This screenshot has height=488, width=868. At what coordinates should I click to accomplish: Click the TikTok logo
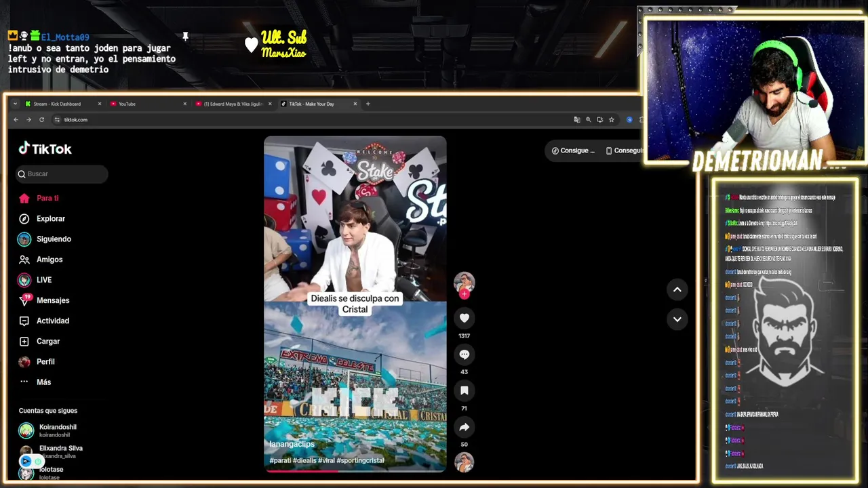(x=45, y=148)
